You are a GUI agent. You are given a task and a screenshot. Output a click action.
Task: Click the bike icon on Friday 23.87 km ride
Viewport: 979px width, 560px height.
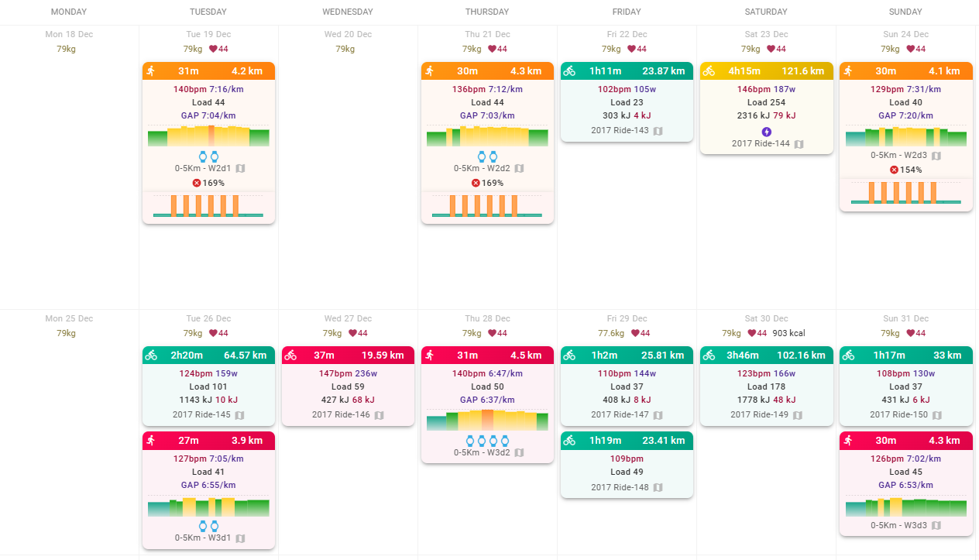(569, 70)
